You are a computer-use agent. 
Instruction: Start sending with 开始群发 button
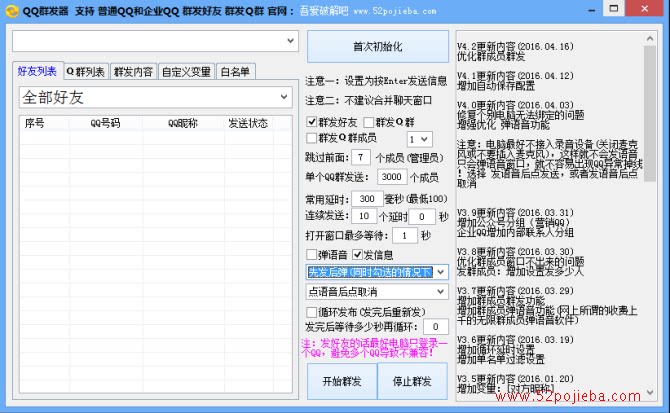pyautogui.click(x=342, y=381)
